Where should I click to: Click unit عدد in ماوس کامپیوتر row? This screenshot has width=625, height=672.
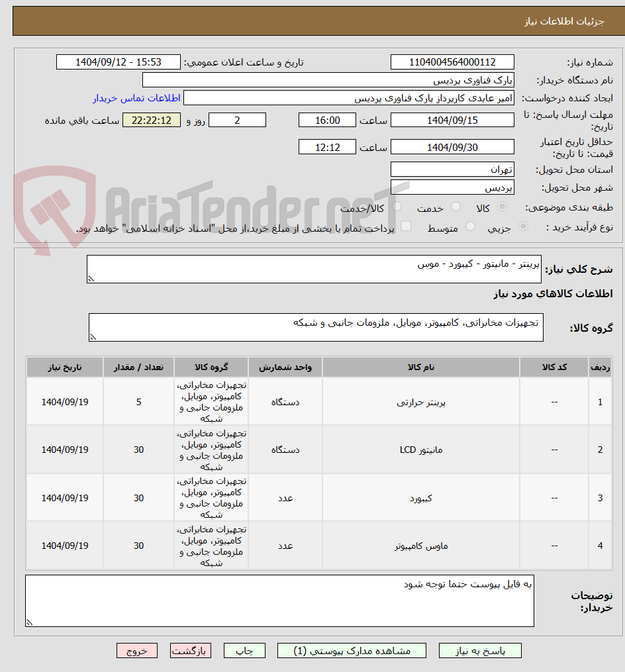point(285,546)
